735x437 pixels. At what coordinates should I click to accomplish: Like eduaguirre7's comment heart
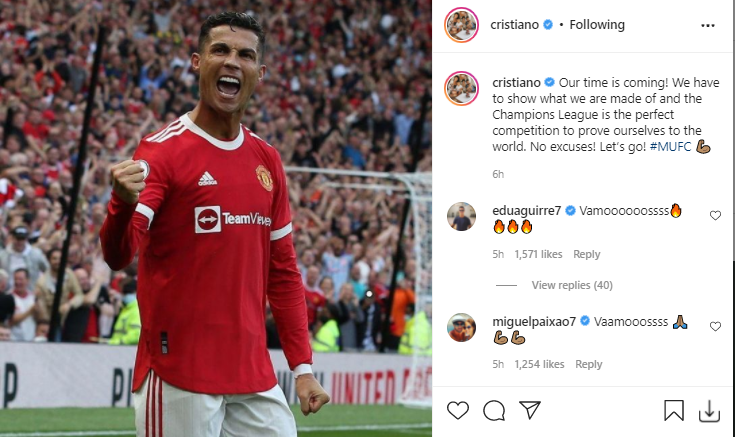pos(715,215)
